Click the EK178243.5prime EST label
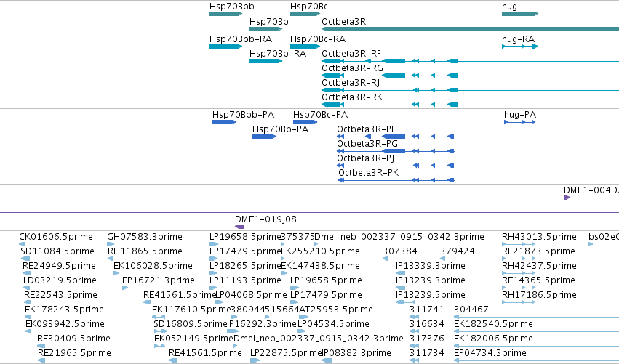The width and height of the screenshot is (619, 364). 64,310
